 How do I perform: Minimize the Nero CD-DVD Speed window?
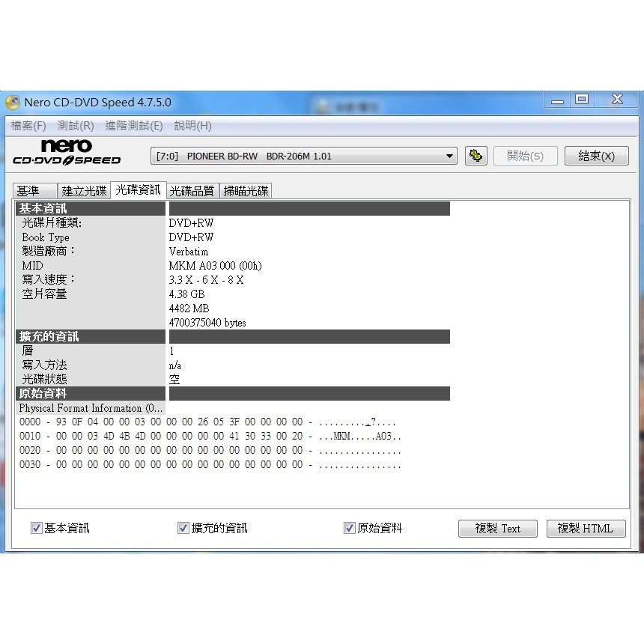tap(557, 100)
